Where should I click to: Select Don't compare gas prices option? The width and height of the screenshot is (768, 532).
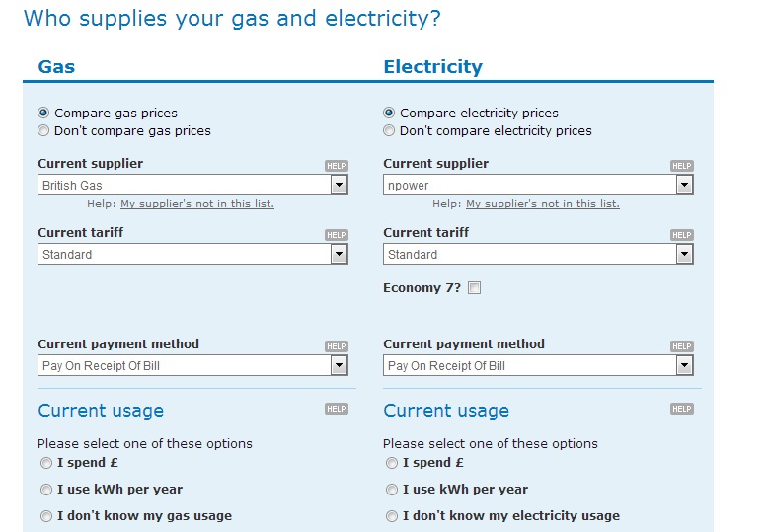coord(43,131)
